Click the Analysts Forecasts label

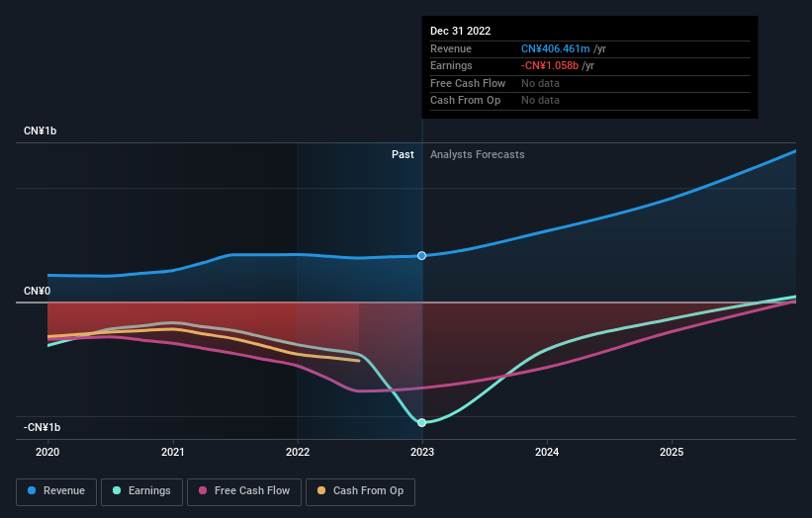point(477,155)
